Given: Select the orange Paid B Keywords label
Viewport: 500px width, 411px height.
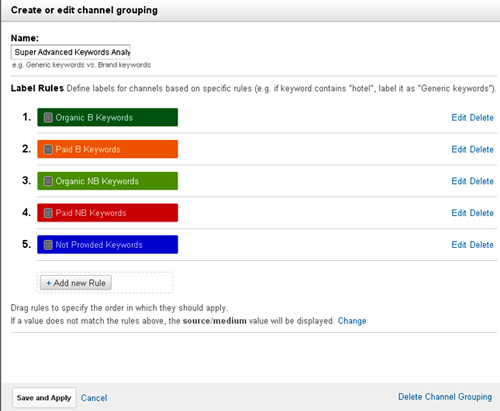Looking at the screenshot, I should [x=107, y=149].
